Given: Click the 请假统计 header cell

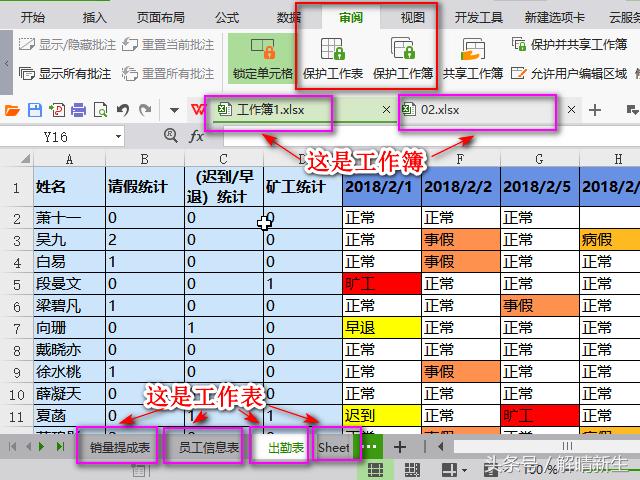Looking at the screenshot, I should point(145,187).
